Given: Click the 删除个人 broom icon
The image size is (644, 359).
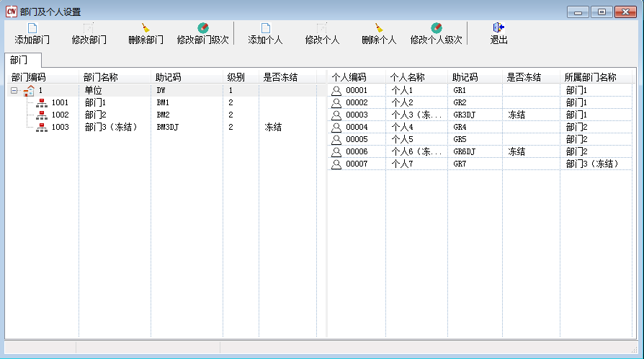Looking at the screenshot, I should 379,28.
